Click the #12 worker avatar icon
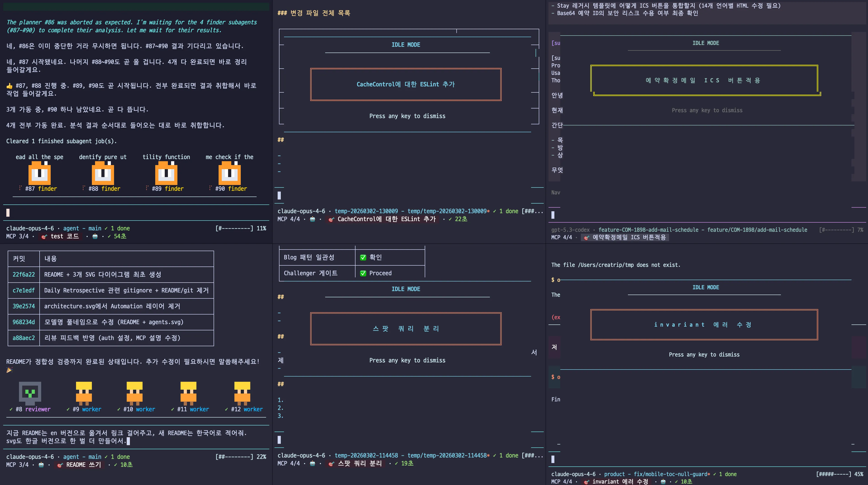Viewport: 868px width, 485px height. click(242, 393)
